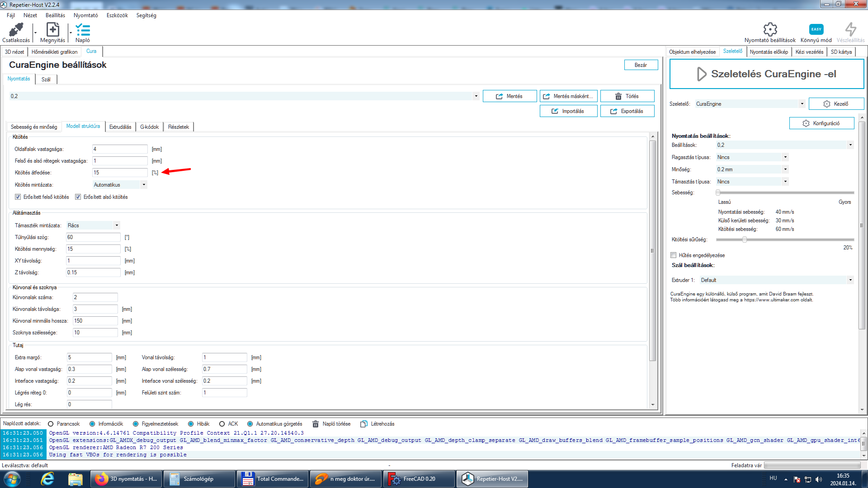Viewport: 868px width, 488px height.
Task: Click the Bezár button
Action: [x=641, y=65]
